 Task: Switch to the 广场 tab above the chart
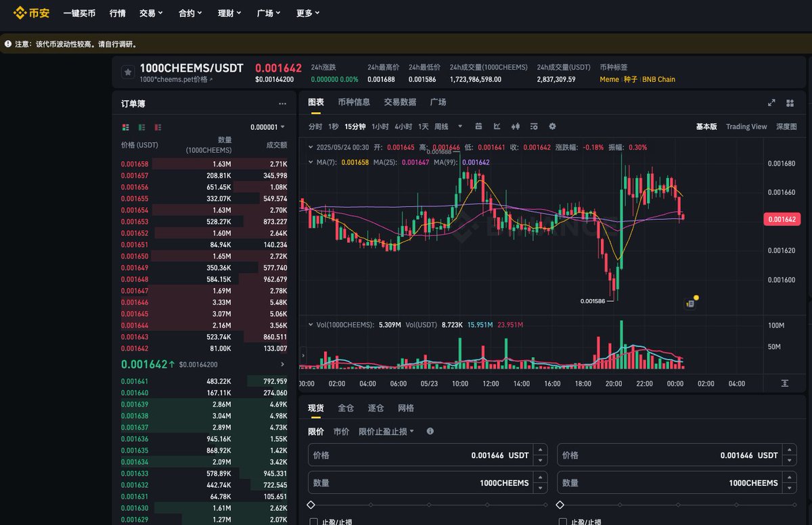[x=438, y=102]
